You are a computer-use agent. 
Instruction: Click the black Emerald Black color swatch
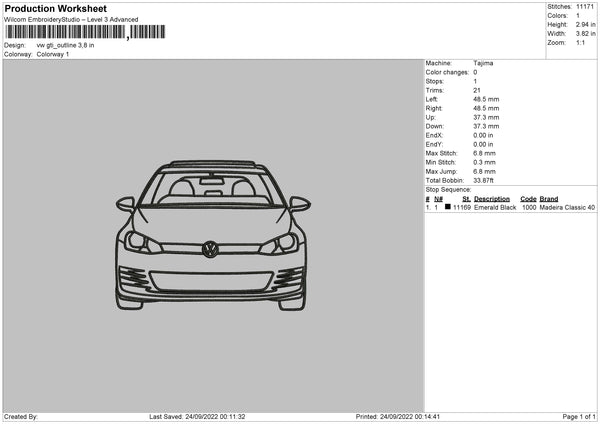(x=446, y=208)
